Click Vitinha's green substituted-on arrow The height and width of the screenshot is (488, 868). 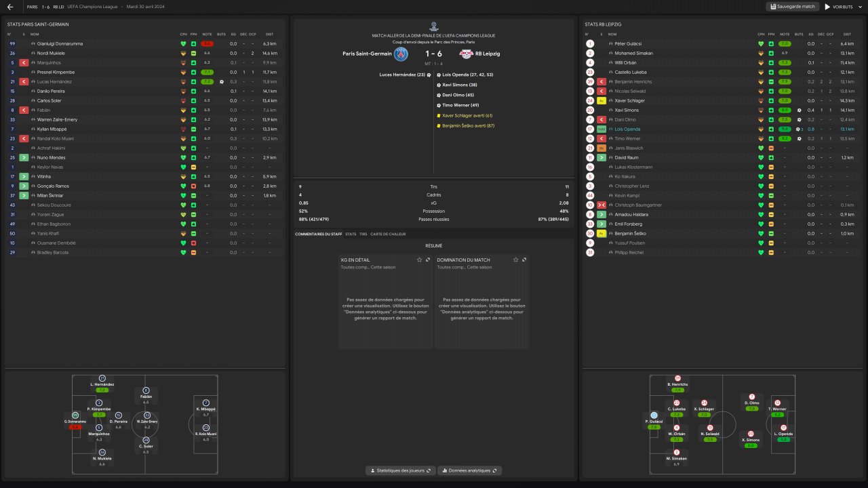point(24,176)
